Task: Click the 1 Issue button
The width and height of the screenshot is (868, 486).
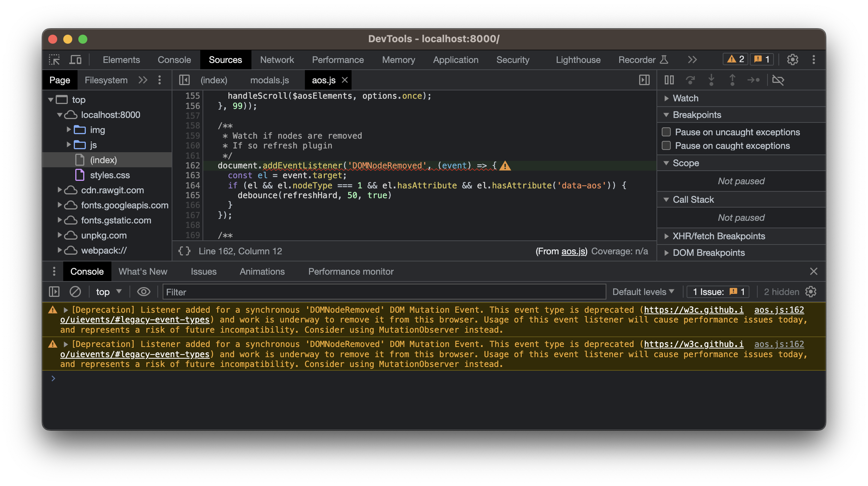Action: 717,291
